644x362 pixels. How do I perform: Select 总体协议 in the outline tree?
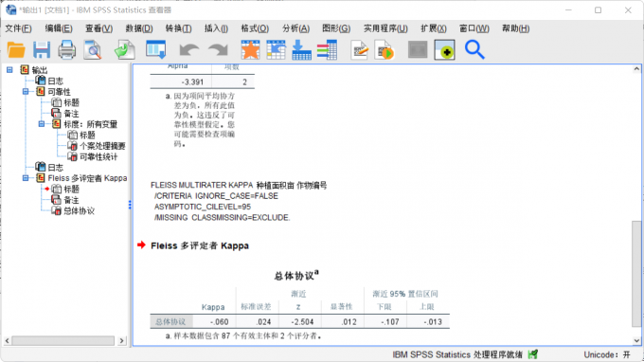(79, 210)
